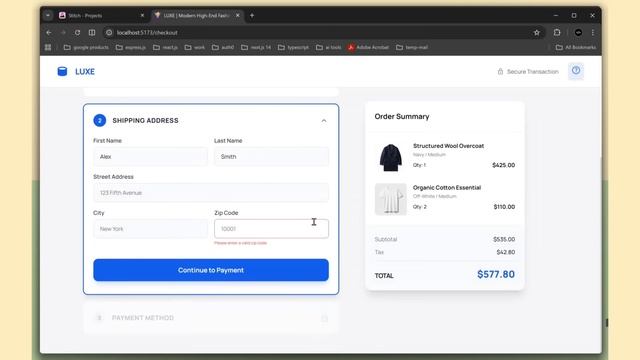Focus the Zip Code input field

click(271, 229)
